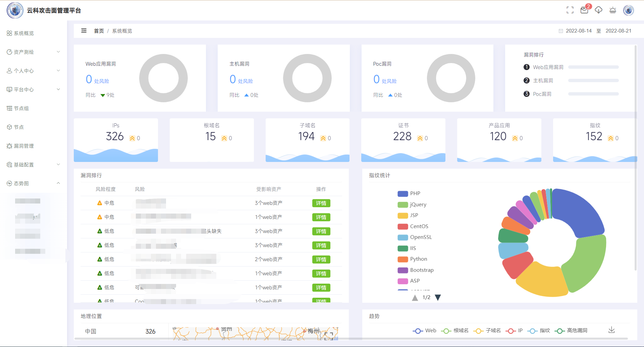
Task: Open the mail messages icon with badge
Action: pyautogui.click(x=585, y=10)
